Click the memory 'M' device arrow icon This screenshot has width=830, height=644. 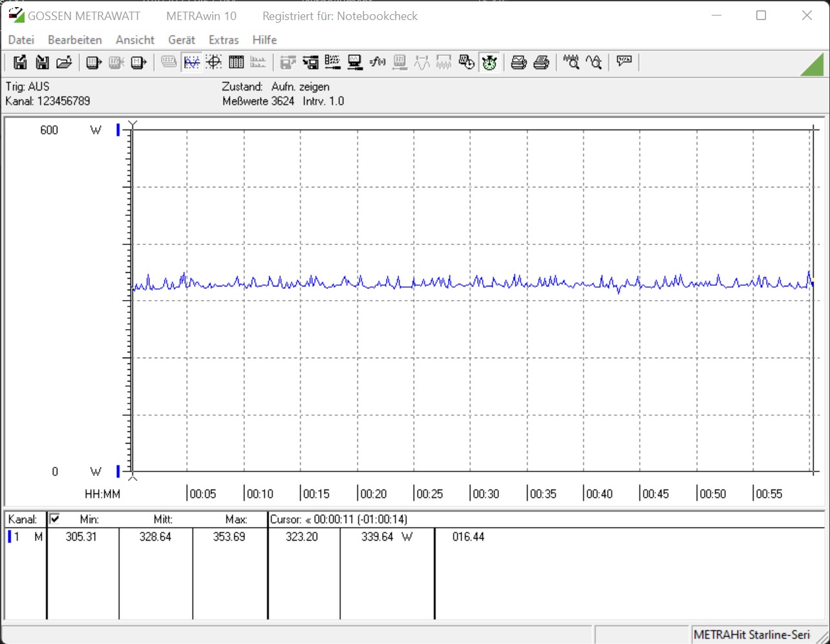coord(138,62)
